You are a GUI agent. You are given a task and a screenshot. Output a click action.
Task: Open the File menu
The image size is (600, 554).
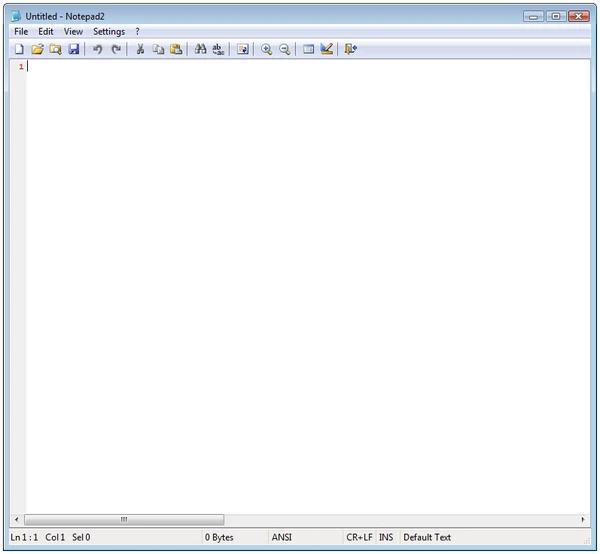pyautogui.click(x=21, y=32)
